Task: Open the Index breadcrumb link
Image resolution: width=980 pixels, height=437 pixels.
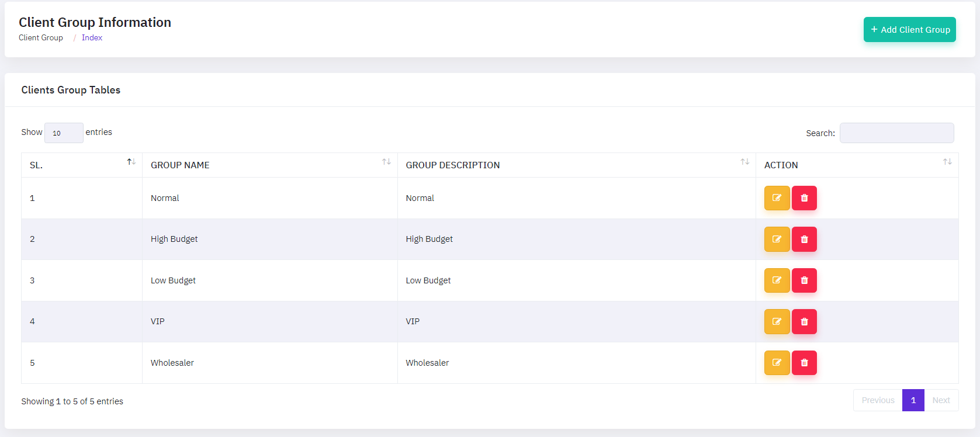Action: [x=92, y=38]
